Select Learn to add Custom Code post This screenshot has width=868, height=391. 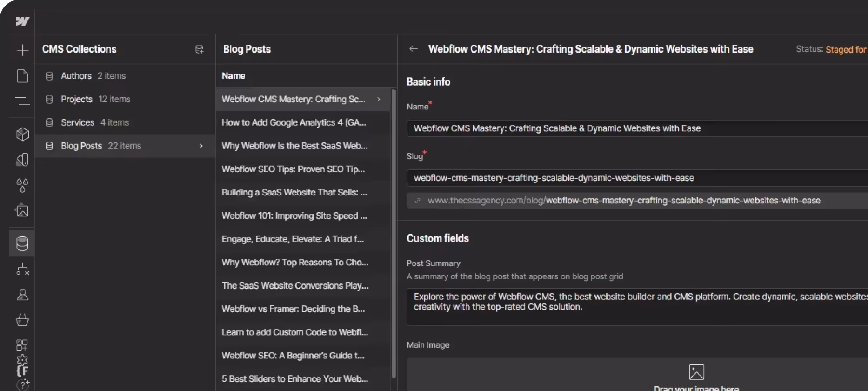tap(303, 332)
